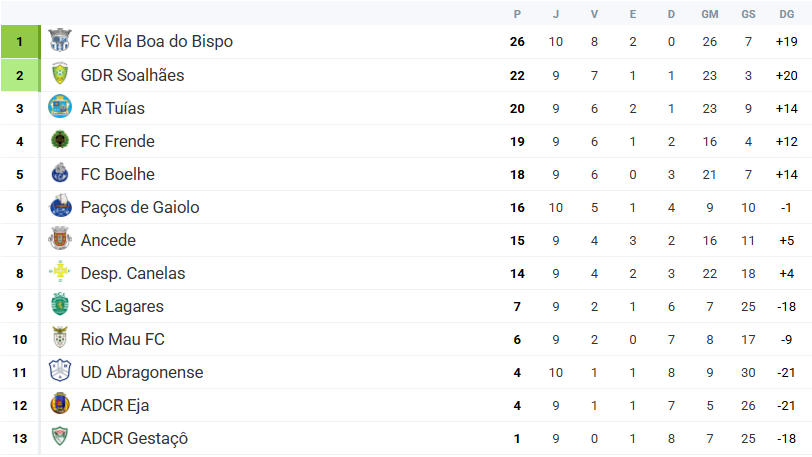Select the GDR Soalhães points value 22
Viewport: 812px width, 457px height.
pyautogui.click(x=517, y=75)
